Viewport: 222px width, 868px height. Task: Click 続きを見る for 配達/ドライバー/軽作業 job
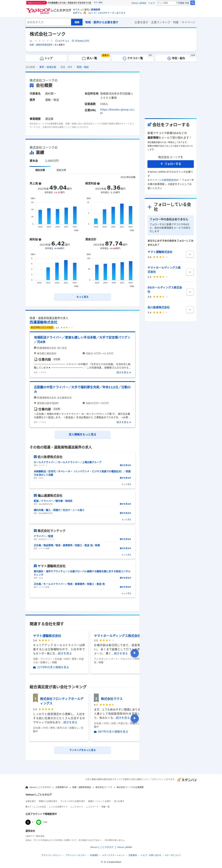pyautogui.click(x=126, y=504)
